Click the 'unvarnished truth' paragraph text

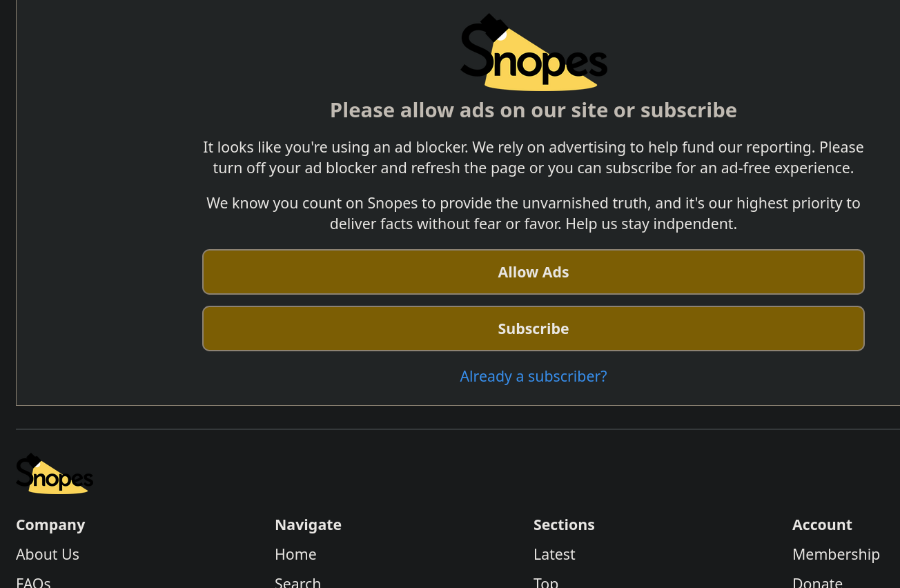coord(534,213)
